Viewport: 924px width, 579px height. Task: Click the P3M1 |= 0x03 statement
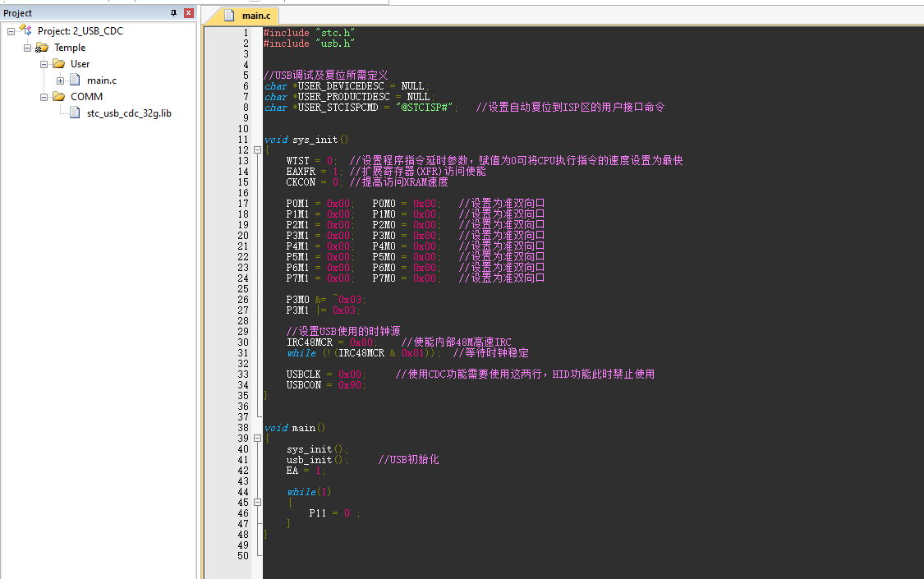point(324,310)
